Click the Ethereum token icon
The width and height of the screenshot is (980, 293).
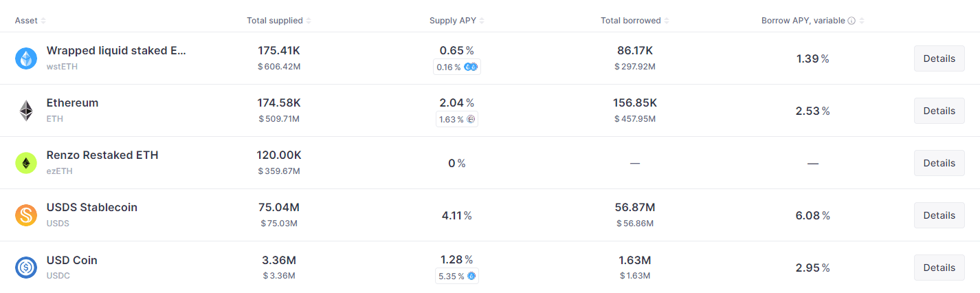tap(25, 111)
